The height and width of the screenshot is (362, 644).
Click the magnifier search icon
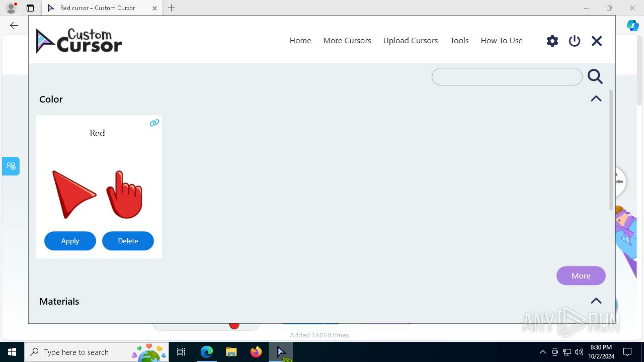(x=595, y=76)
